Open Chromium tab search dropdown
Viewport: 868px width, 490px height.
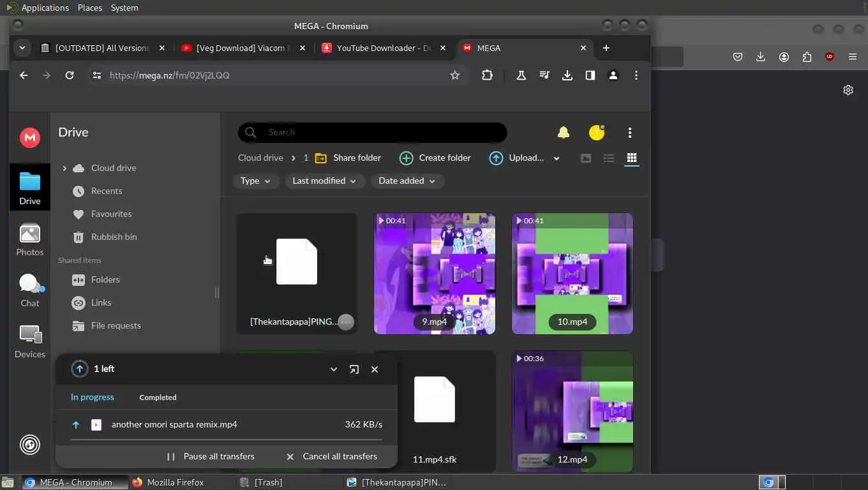coord(22,48)
